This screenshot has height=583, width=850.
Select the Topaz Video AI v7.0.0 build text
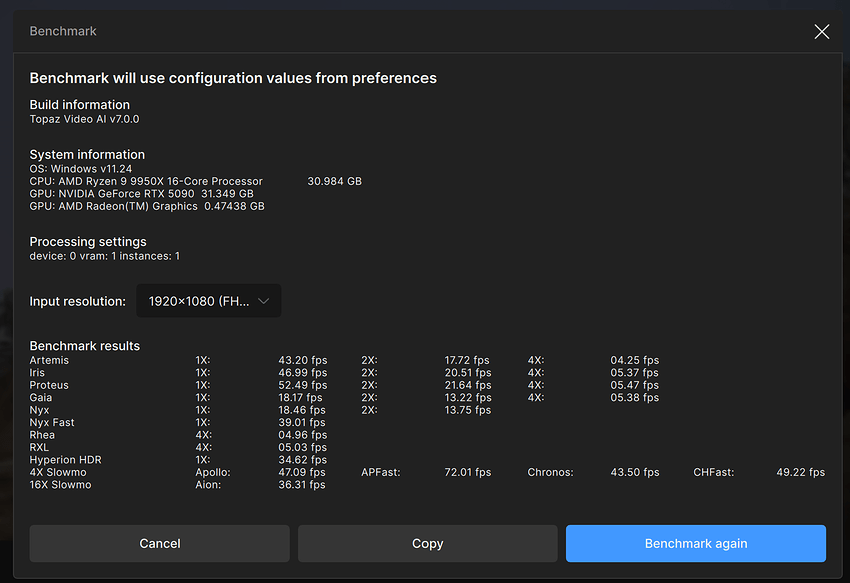(x=84, y=119)
